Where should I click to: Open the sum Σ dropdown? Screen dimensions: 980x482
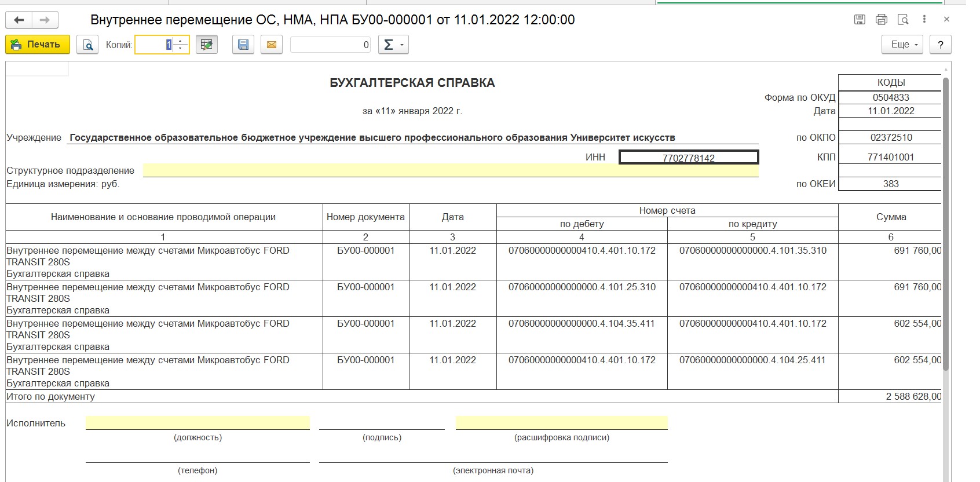pos(393,45)
